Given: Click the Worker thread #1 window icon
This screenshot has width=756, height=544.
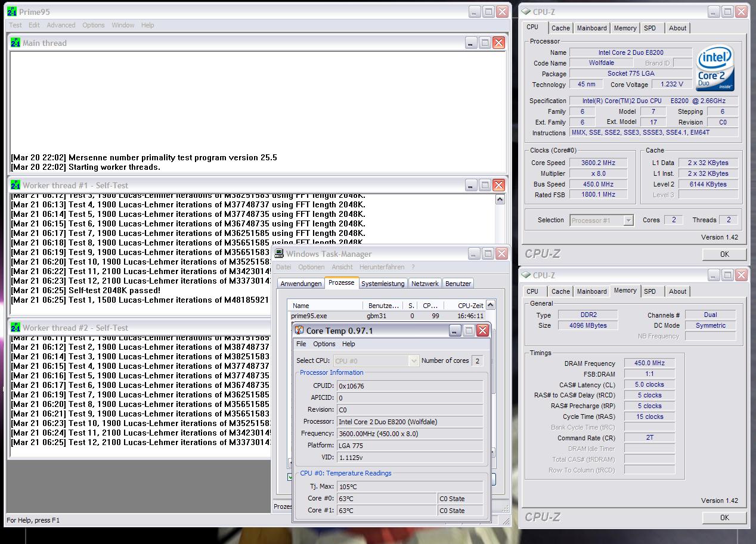Looking at the screenshot, I should tap(16, 185).
